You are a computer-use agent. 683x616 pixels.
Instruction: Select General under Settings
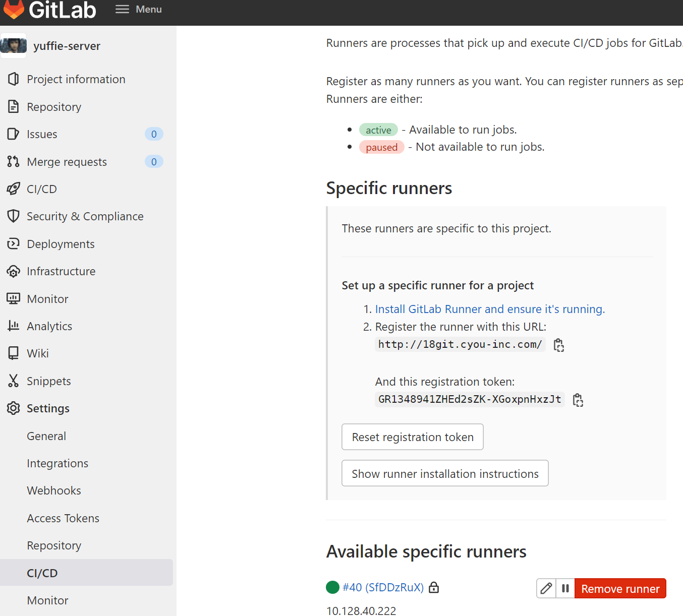point(46,436)
